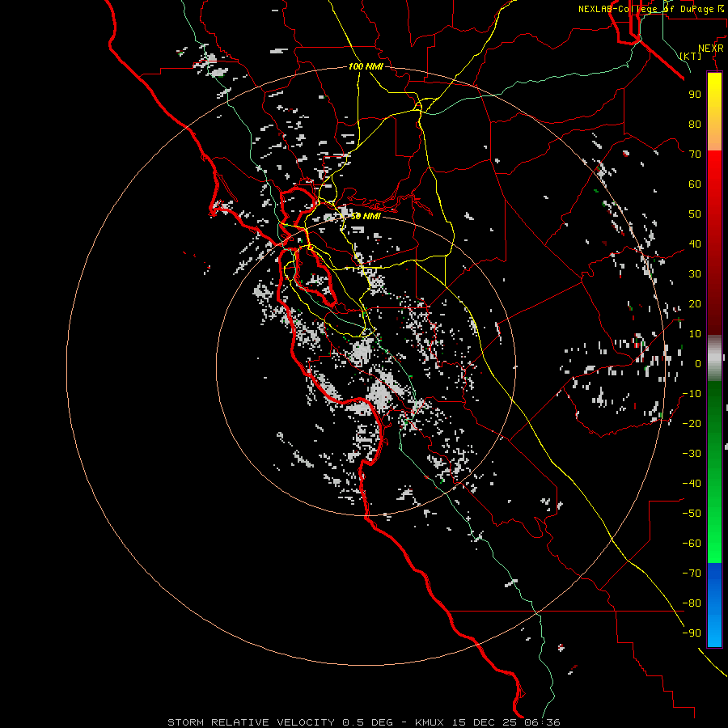728x728 pixels.
Task: Click the 20 value on velocity scale
Action: coord(695,304)
